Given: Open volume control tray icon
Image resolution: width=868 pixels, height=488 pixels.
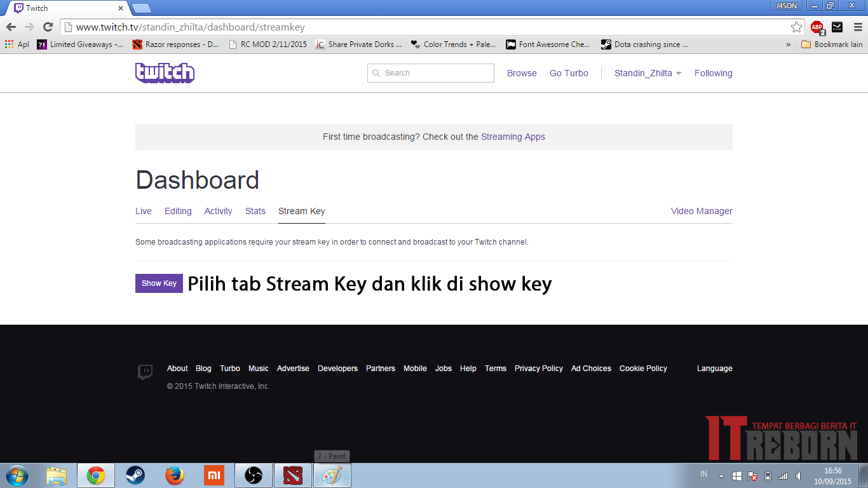Looking at the screenshot, I should (x=797, y=475).
